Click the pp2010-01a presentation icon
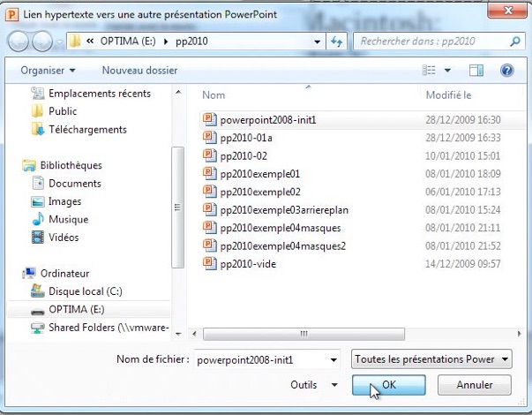This screenshot has height=415, width=532. (210, 138)
